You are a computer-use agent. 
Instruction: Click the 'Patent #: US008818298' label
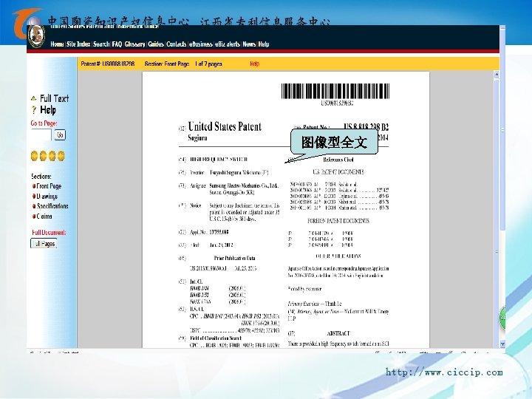click(108, 64)
